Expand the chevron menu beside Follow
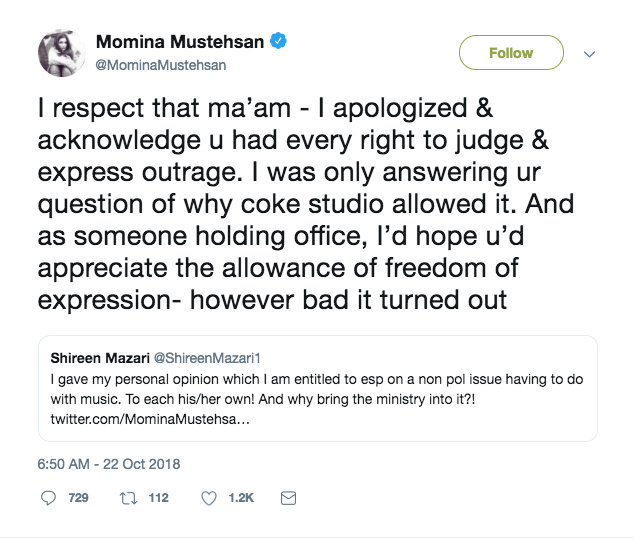This screenshot has width=634, height=538. 589,54
